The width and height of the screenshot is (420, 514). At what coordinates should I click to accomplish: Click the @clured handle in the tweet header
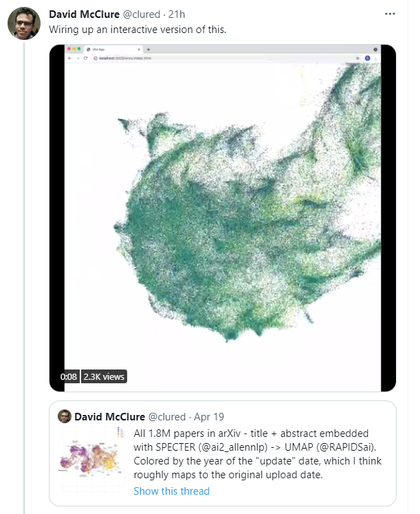pyautogui.click(x=143, y=14)
